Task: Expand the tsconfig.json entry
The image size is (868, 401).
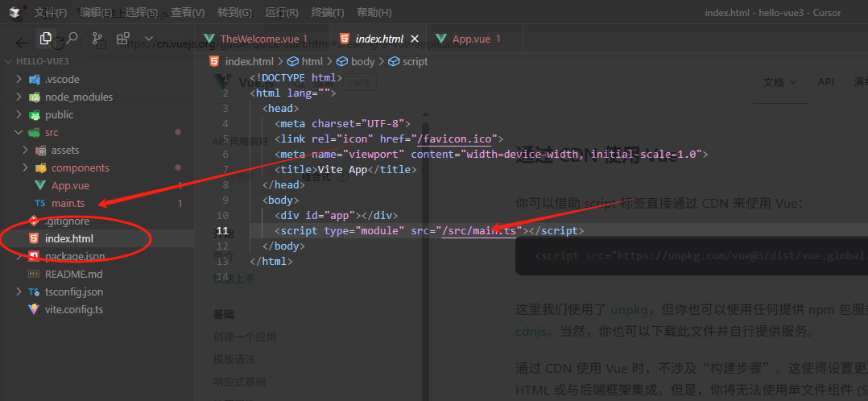Action: (19, 291)
